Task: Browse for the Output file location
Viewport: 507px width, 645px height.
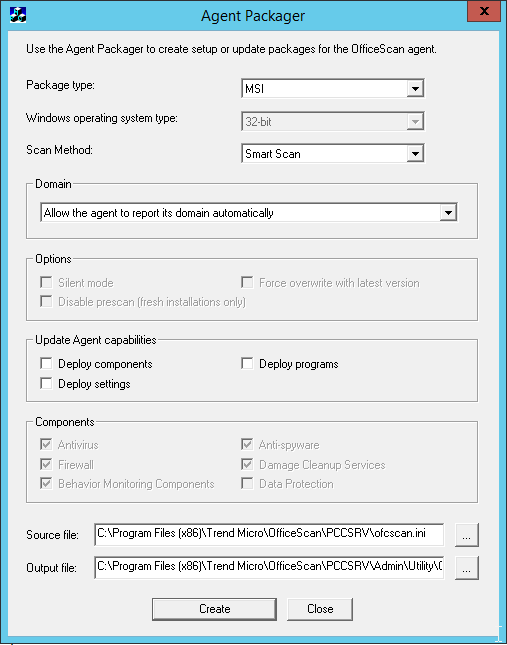Action: [x=467, y=568]
